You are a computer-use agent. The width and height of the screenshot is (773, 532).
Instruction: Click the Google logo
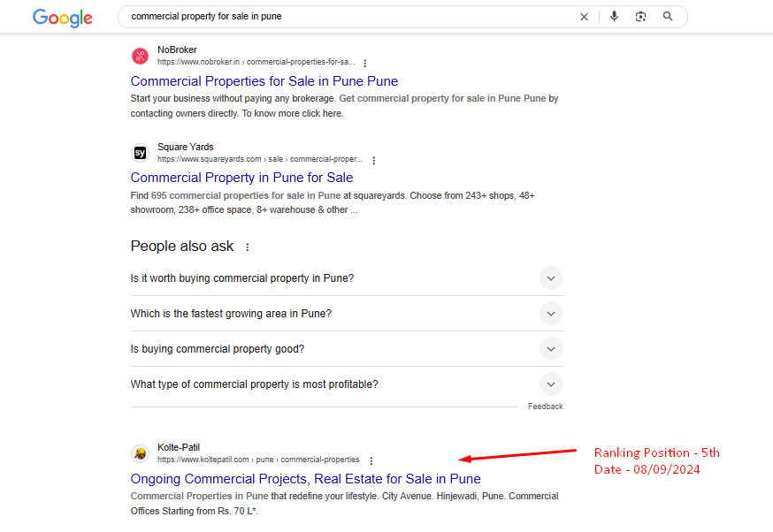62,18
